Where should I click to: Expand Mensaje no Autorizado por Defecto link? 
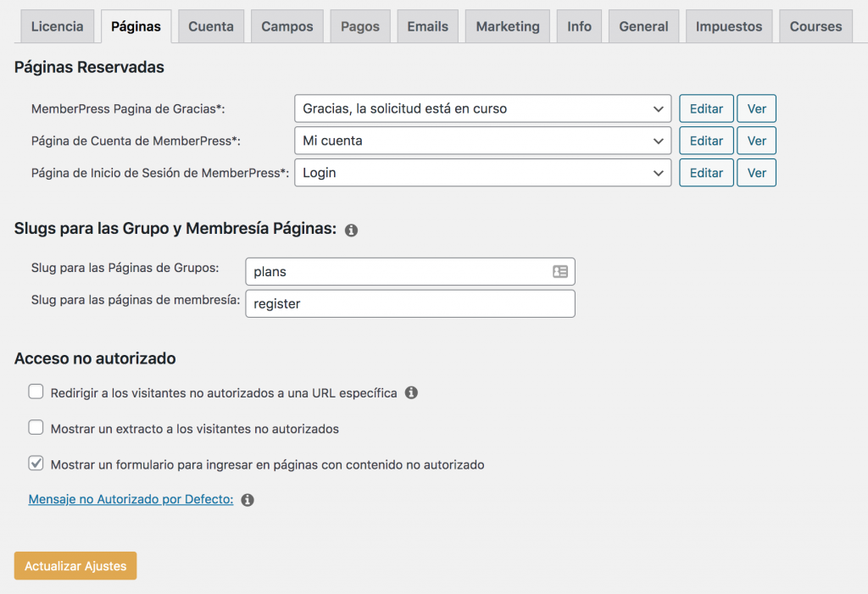point(131,500)
